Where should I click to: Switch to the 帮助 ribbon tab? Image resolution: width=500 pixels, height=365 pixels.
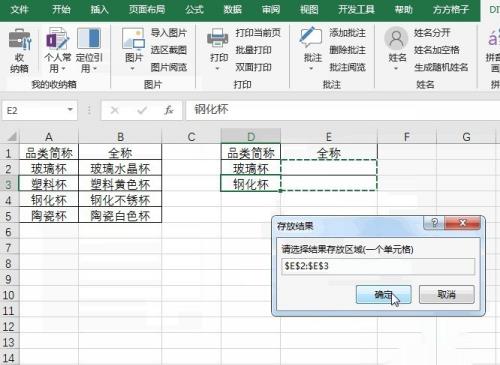[x=404, y=9]
